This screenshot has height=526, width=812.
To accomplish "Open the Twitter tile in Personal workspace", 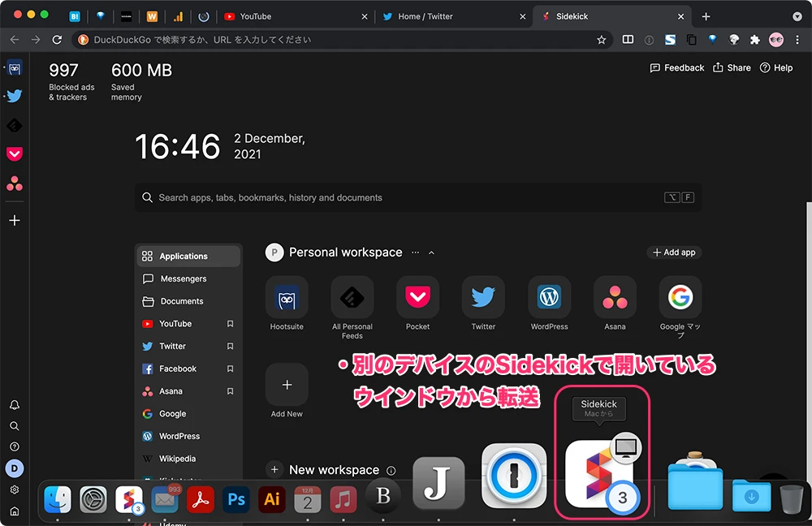I will 483,297.
